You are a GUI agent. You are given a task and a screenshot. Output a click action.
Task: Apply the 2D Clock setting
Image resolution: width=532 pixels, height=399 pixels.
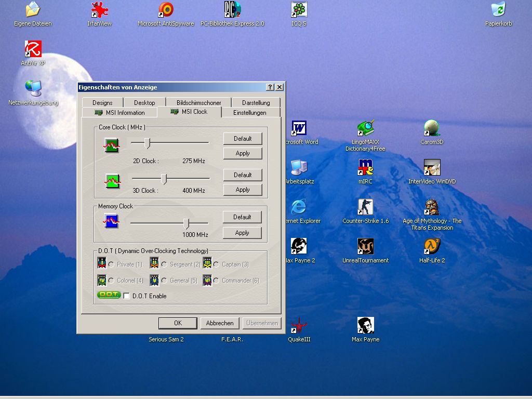pyautogui.click(x=243, y=153)
